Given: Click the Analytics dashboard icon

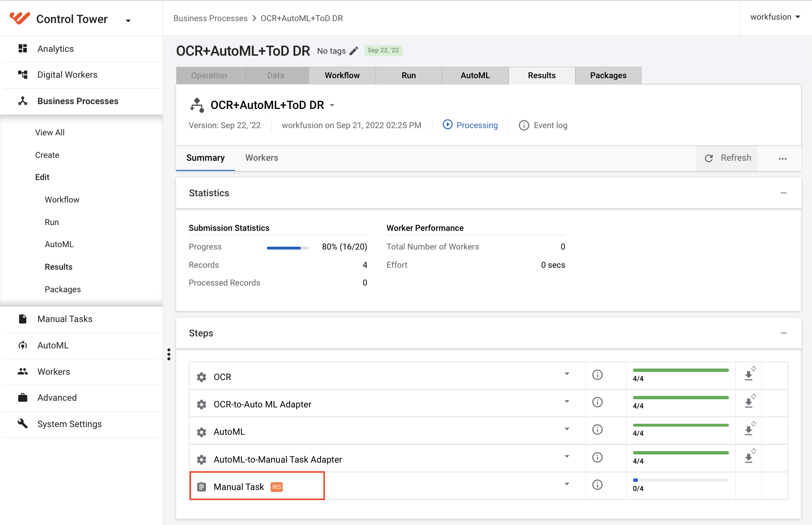Looking at the screenshot, I should pyautogui.click(x=23, y=48).
